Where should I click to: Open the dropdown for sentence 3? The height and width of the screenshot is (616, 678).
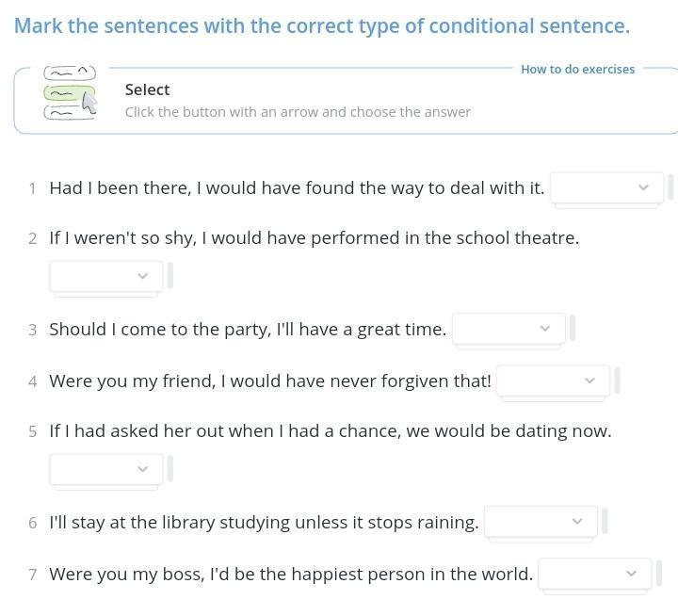coord(508,329)
